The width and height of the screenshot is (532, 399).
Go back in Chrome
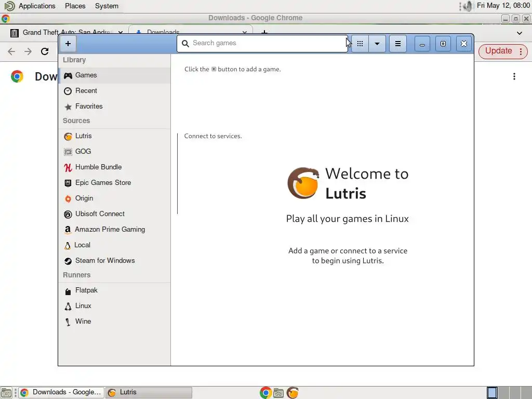tap(11, 51)
